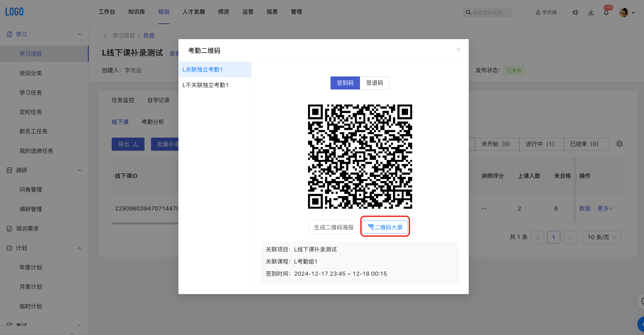Click the 学员端 button
The height and width of the screenshot is (335, 644).
[x=546, y=12]
